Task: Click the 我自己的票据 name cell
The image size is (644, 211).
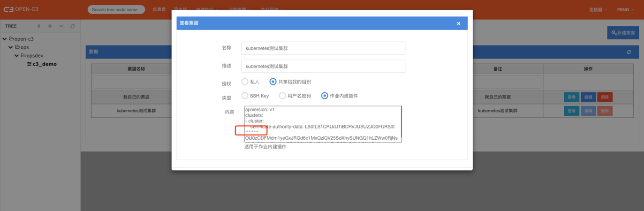Action: tap(136, 97)
